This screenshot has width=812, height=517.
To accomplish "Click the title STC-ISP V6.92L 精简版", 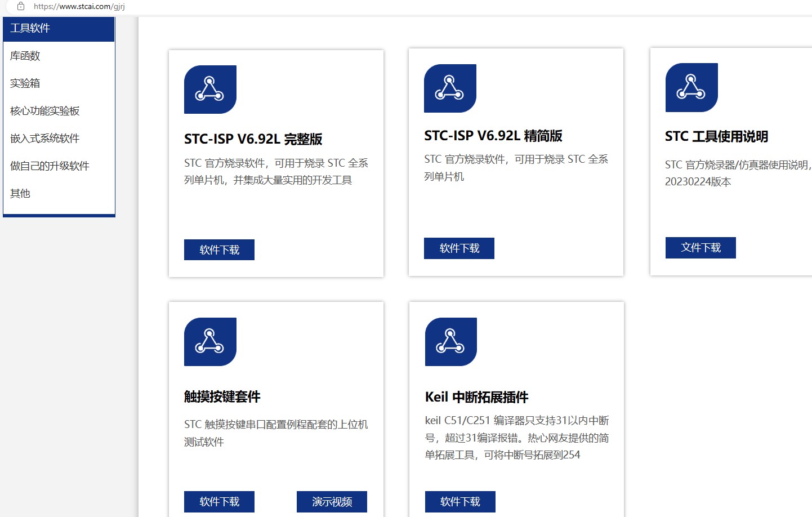I will click(x=493, y=136).
